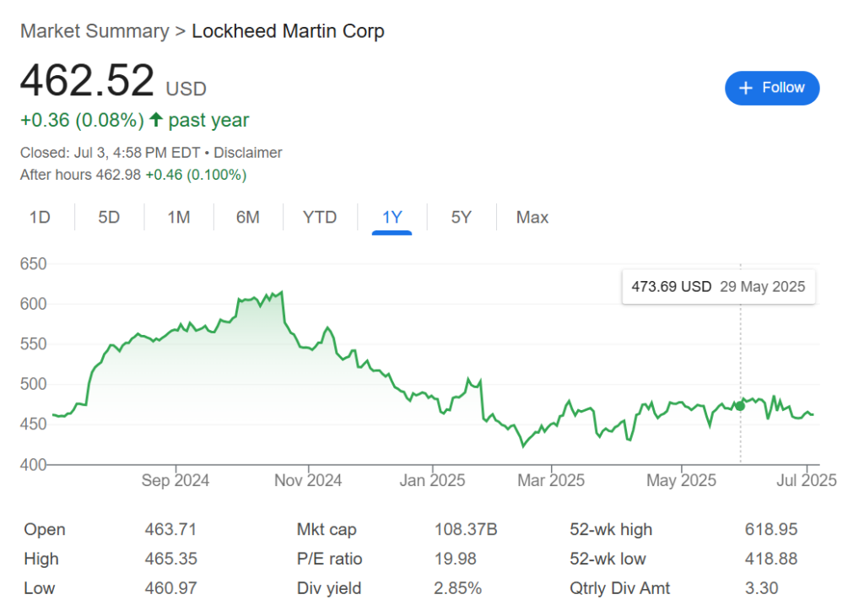Image resolution: width=864 pixels, height=616 pixels.
Task: Open the Market Summary breadcrumb link
Action: pyautogui.click(x=94, y=31)
